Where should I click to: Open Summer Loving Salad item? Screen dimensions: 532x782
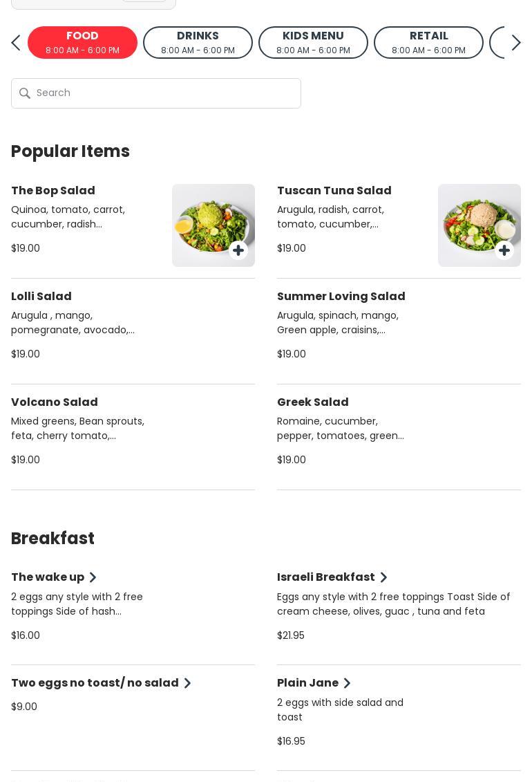coord(341,297)
